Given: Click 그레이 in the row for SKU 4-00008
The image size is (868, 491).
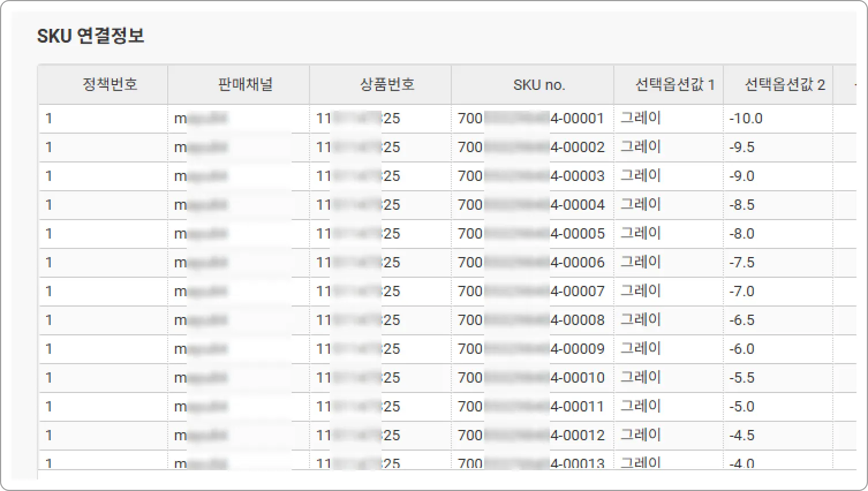Looking at the screenshot, I should pyautogui.click(x=640, y=320).
